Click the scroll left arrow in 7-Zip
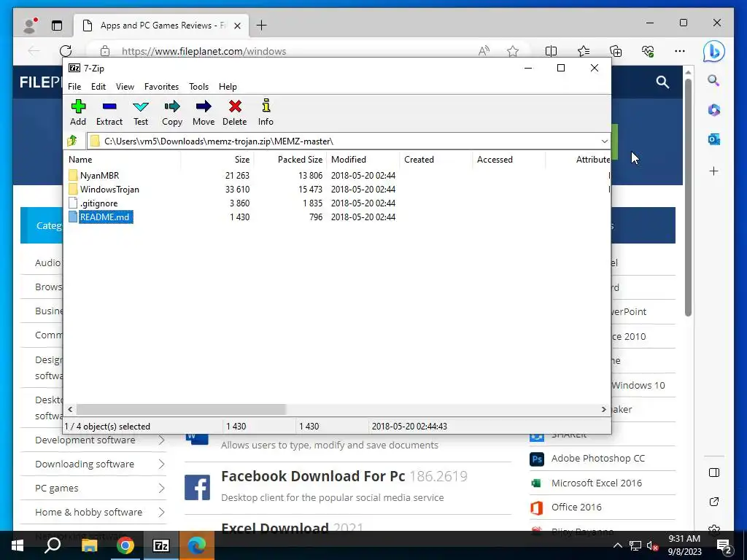 pyautogui.click(x=70, y=409)
